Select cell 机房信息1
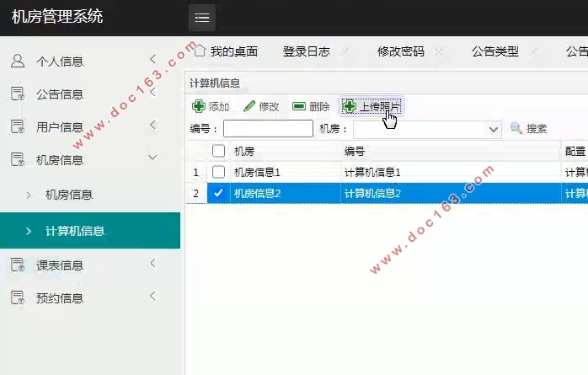This screenshot has height=375, width=588. 286,172
